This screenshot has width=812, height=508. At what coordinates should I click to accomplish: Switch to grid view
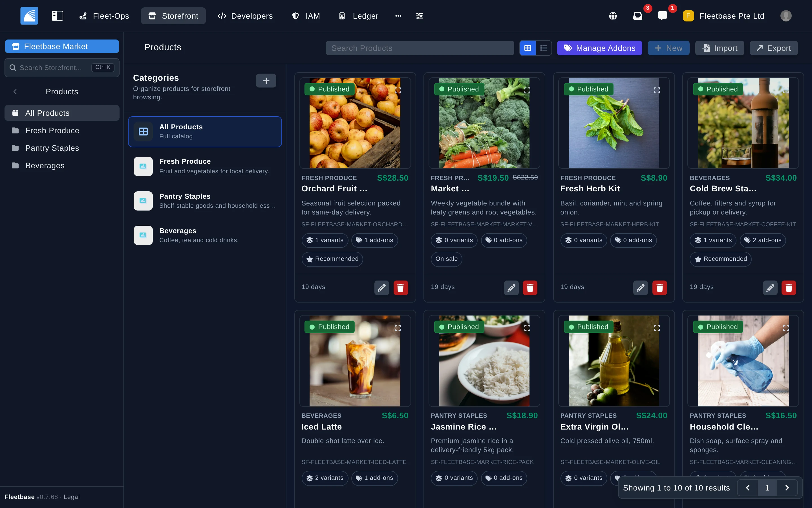(528, 48)
